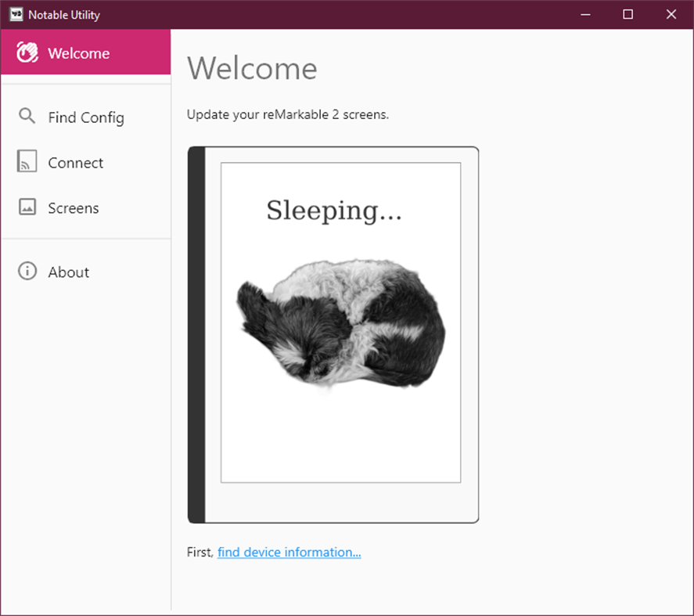Click the About info circle icon
Image resolution: width=694 pixels, height=616 pixels.
point(27,272)
